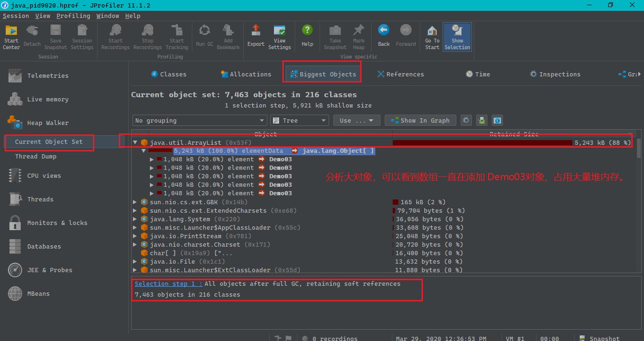Open the Help menu
This screenshot has height=341, width=644.
point(132,16)
